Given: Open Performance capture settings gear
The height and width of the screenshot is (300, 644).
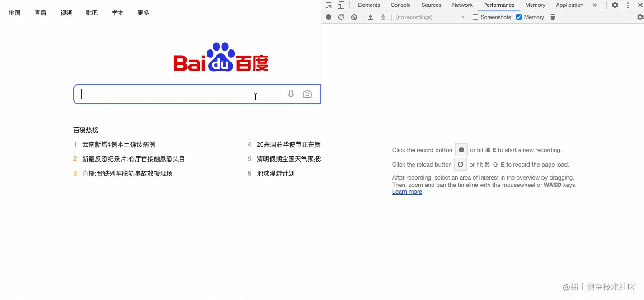Looking at the screenshot, I should click(x=640, y=17).
